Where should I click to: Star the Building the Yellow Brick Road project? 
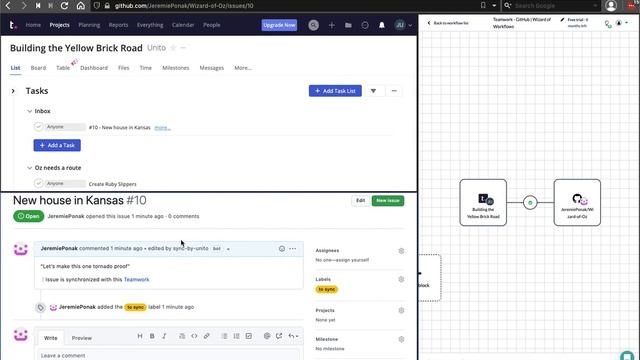pyautogui.click(x=173, y=48)
